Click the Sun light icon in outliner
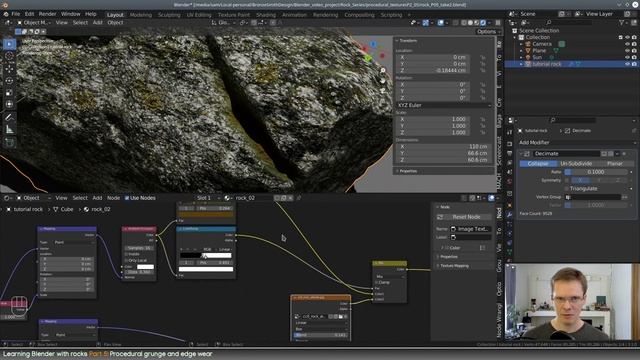The image size is (640, 360). tap(528, 57)
